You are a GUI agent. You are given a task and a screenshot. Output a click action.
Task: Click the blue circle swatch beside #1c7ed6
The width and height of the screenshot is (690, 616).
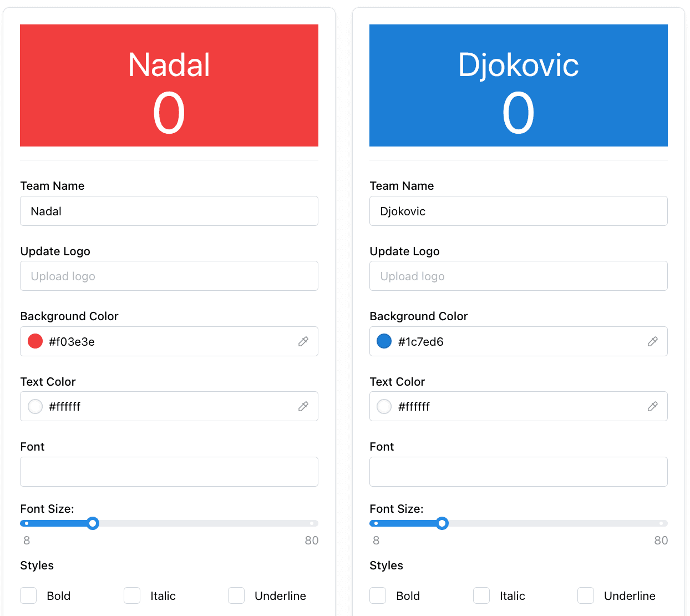coord(384,341)
